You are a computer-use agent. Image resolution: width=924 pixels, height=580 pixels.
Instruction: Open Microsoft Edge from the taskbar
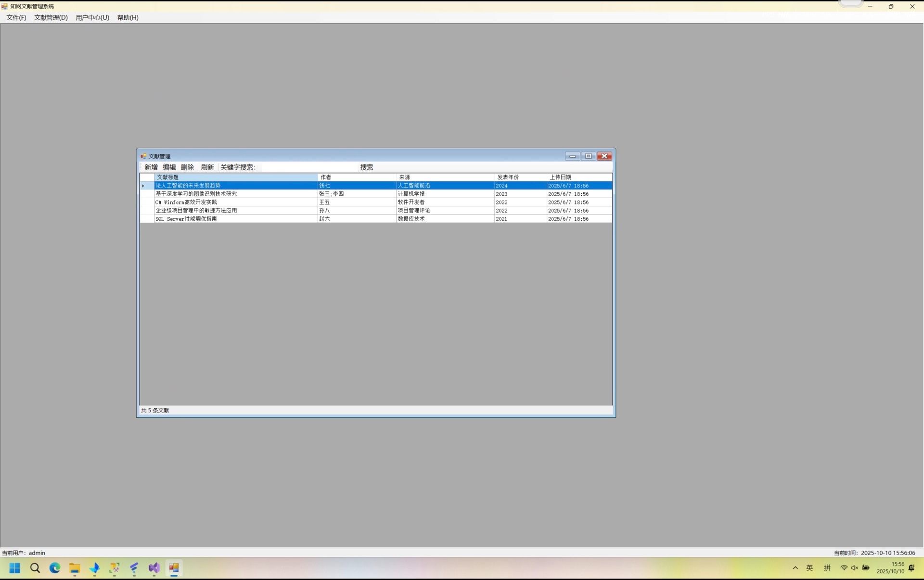click(55, 568)
